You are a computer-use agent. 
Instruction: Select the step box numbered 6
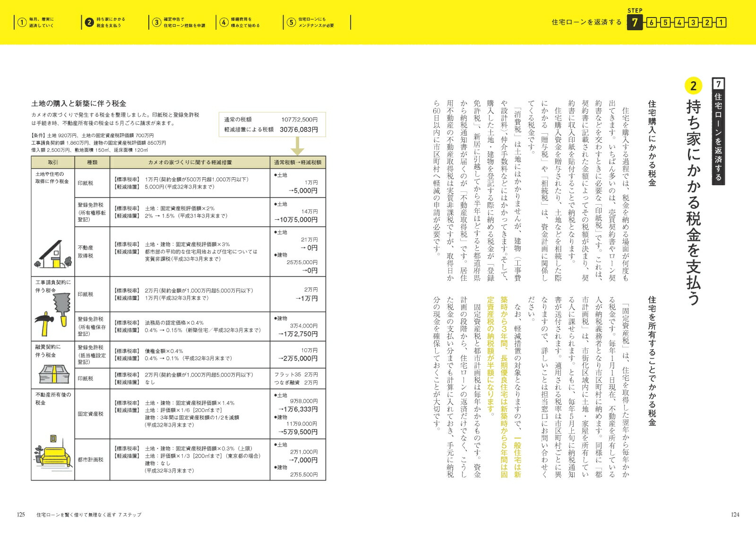pyautogui.click(x=651, y=22)
